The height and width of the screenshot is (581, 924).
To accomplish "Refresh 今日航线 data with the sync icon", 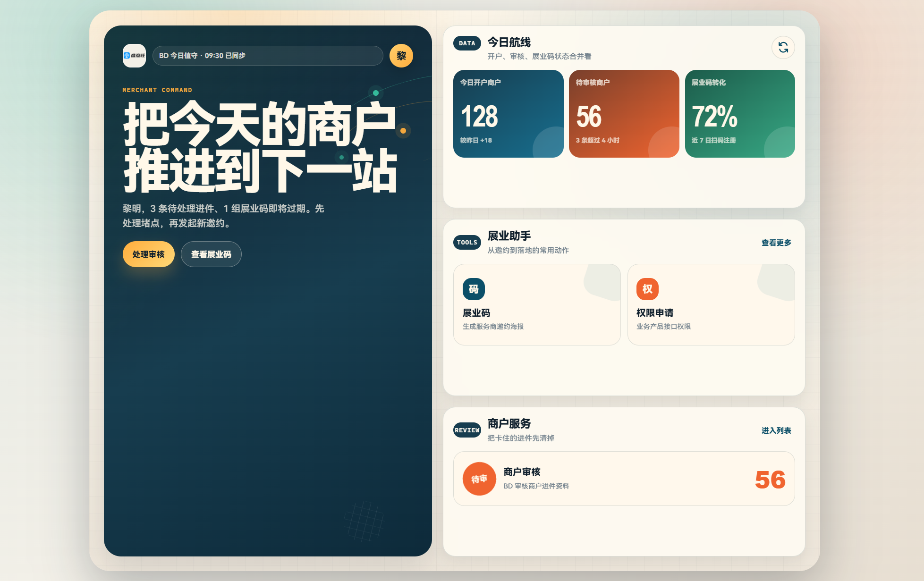I will click(x=783, y=48).
